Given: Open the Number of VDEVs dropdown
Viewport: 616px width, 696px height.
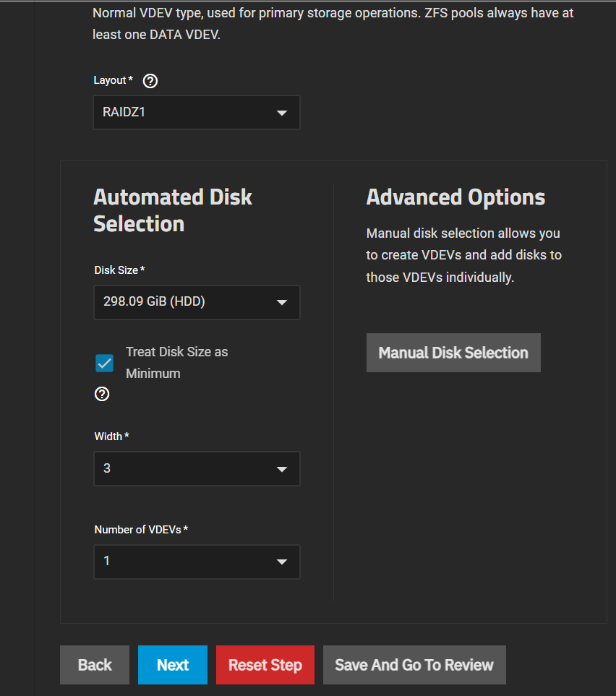Looking at the screenshot, I should [197, 562].
